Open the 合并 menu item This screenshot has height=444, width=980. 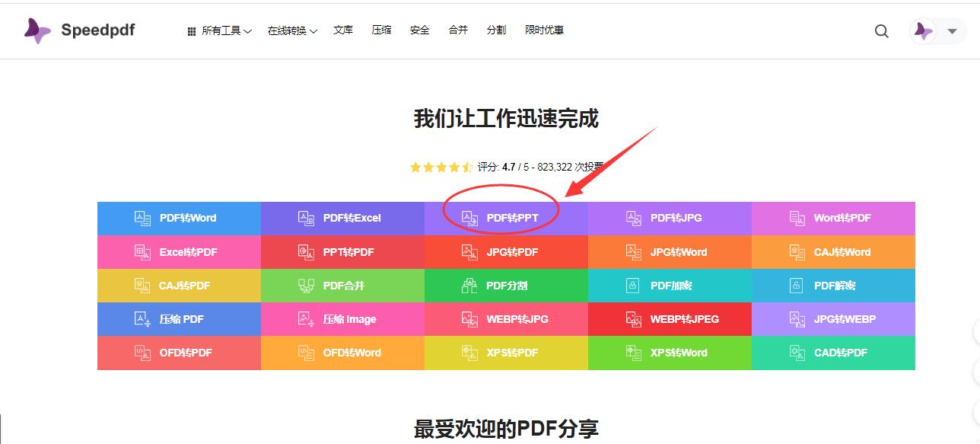[x=458, y=30]
